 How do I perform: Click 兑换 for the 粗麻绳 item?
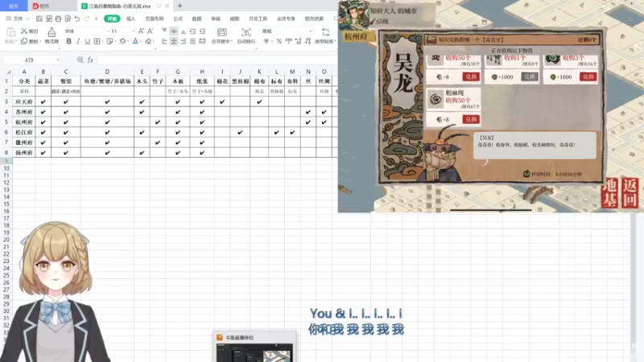(471, 119)
